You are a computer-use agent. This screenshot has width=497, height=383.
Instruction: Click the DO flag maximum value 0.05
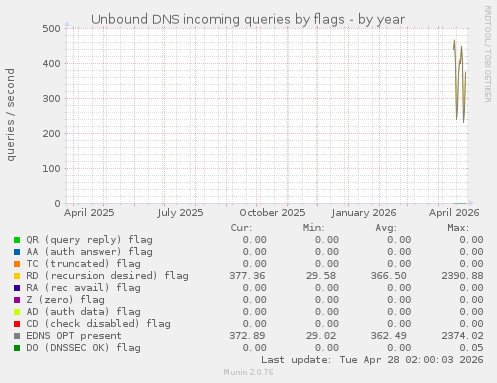tap(471, 348)
